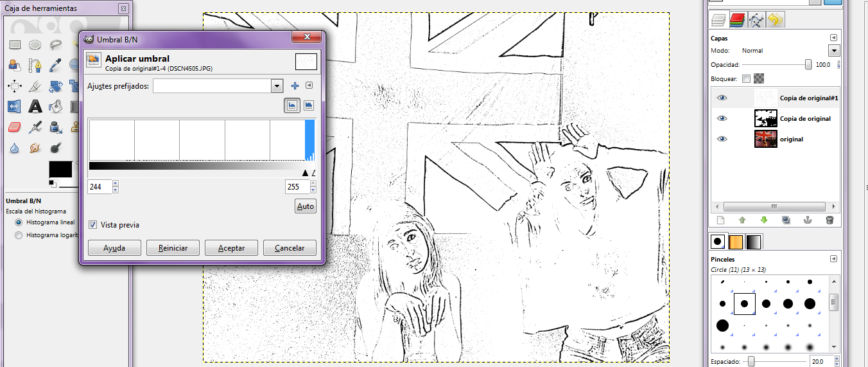The height and width of the screenshot is (367, 868).
Task: Select the Dodge/Burn tool
Action: pos(56,147)
